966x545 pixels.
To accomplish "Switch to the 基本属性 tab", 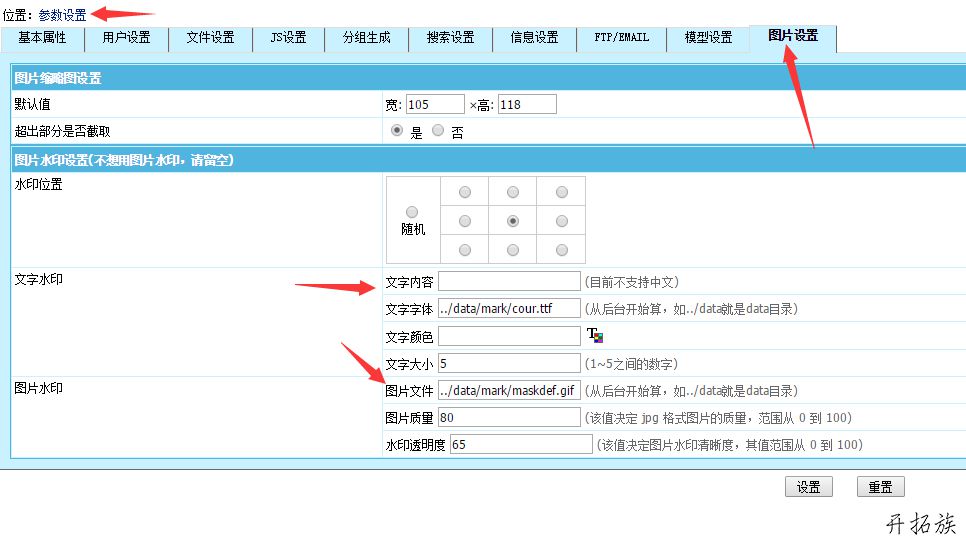I will point(42,38).
